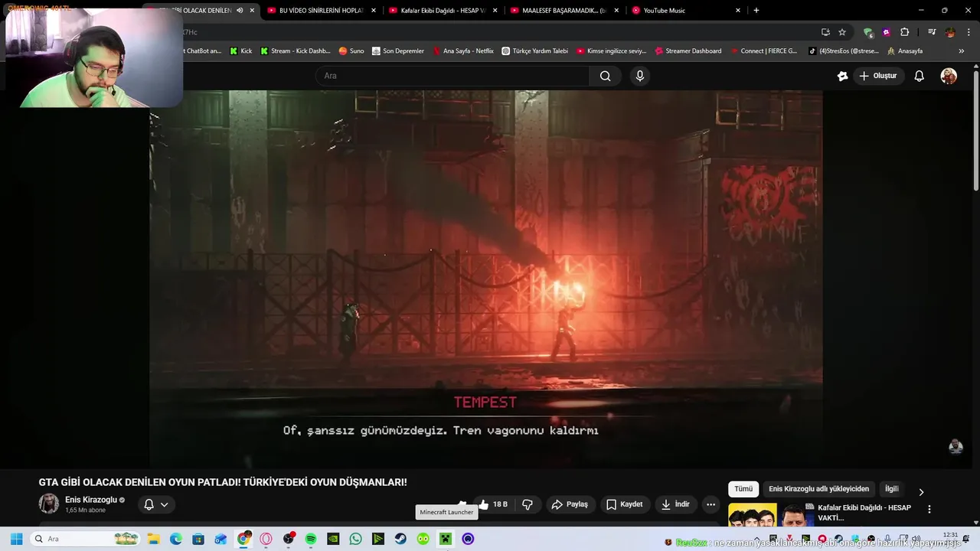
Task: Click the install app icon in address bar
Action: [x=825, y=32]
